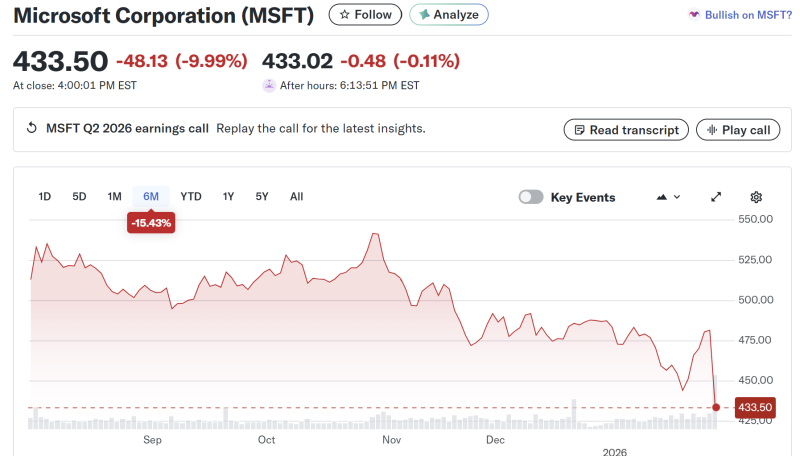The height and width of the screenshot is (456, 800).
Task: Select the 1D chart range
Action: (x=45, y=197)
